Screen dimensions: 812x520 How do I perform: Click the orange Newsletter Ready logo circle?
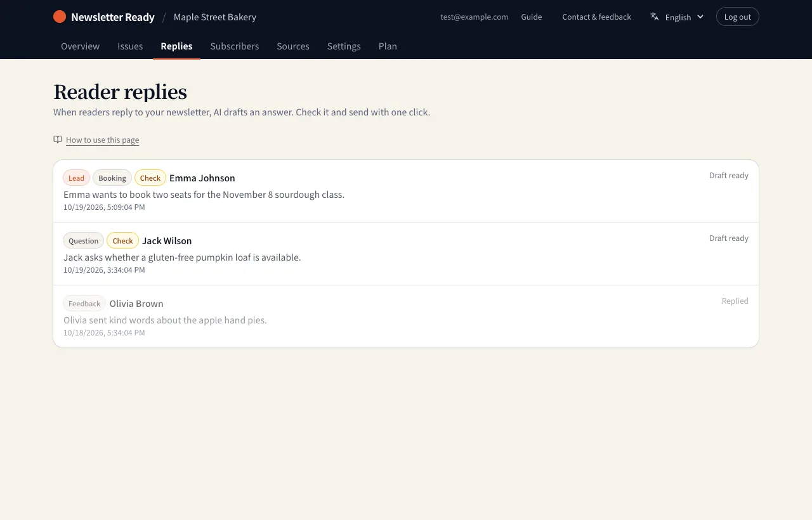coord(60,16)
